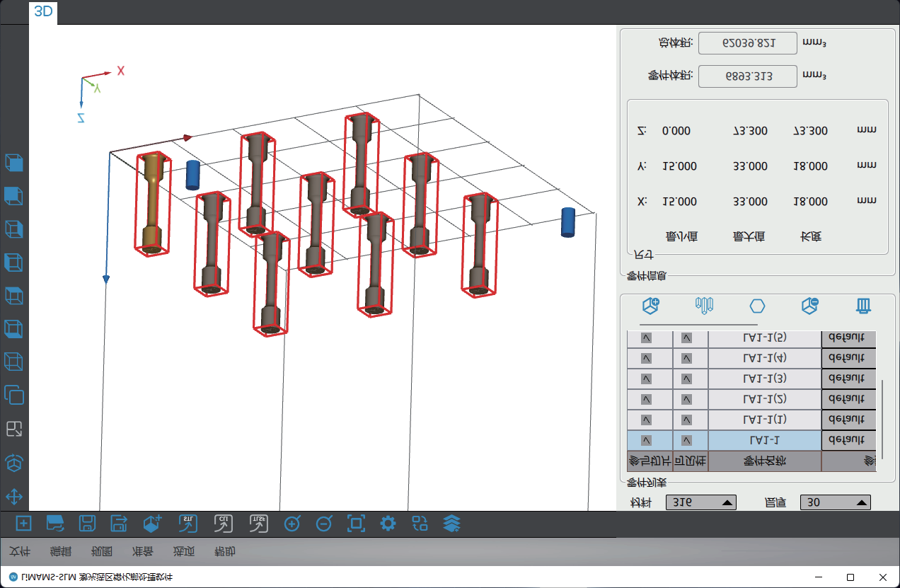Toggle 可见性 checkbox for row LA1-1(2)
This screenshot has height=588, width=900.
click(687, 399)
